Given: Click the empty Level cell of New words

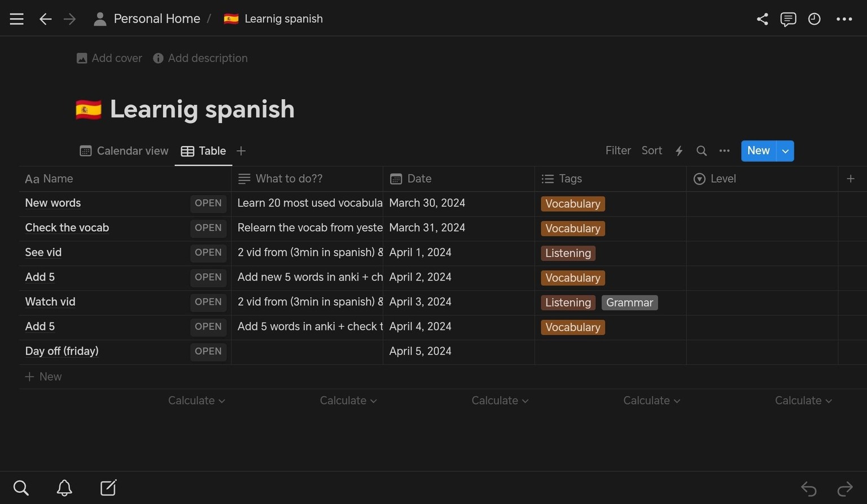Looking at the screenshot, I should pyautogui.click(x=762, y=203).
